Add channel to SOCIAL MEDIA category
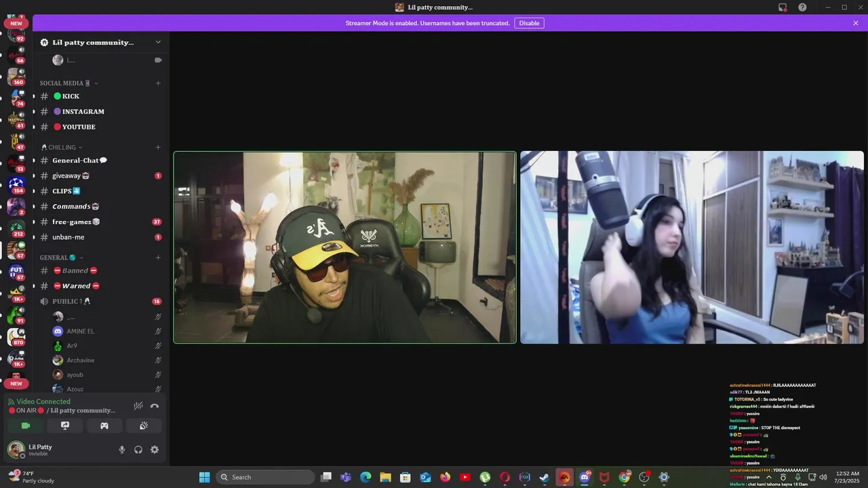This screenshot has width=868, height=488. [x=158, y=83]
